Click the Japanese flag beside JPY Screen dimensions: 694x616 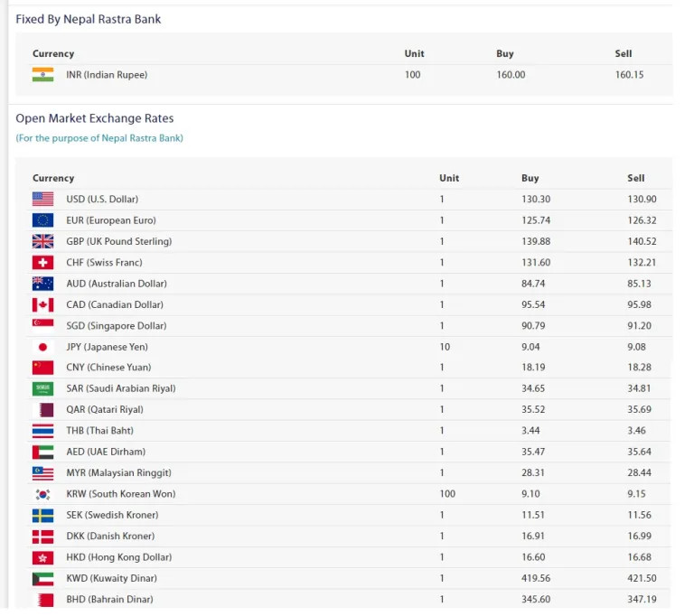(x=43, y=347)
